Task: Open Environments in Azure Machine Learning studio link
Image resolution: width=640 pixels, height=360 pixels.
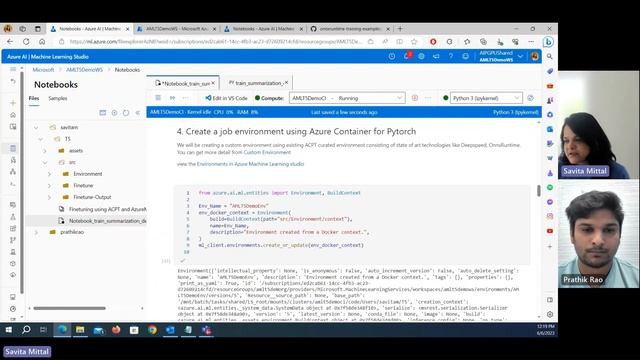Action: tap(251, 164)
